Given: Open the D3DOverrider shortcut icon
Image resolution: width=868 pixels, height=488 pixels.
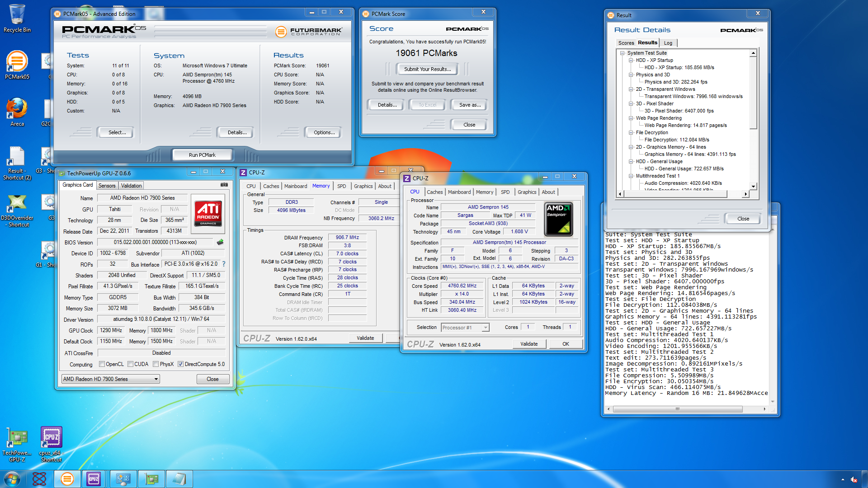Looking at the screenshot, I should coord(17,210).
